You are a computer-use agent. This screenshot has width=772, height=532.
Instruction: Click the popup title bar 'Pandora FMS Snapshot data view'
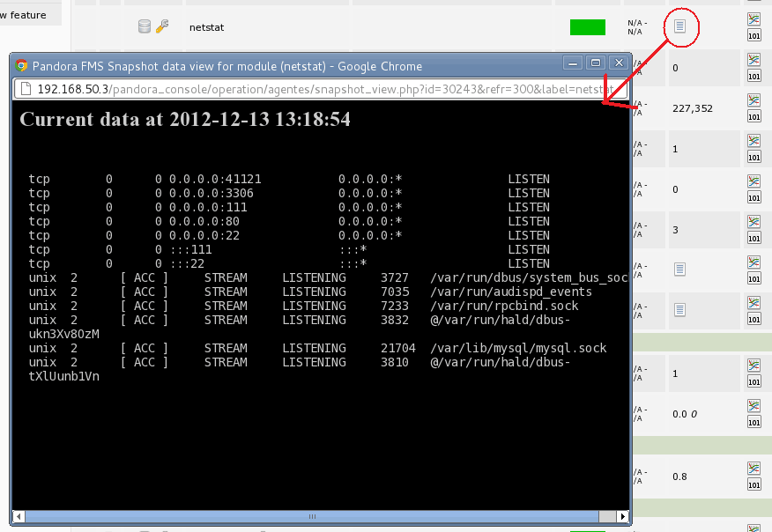[227, 66]
